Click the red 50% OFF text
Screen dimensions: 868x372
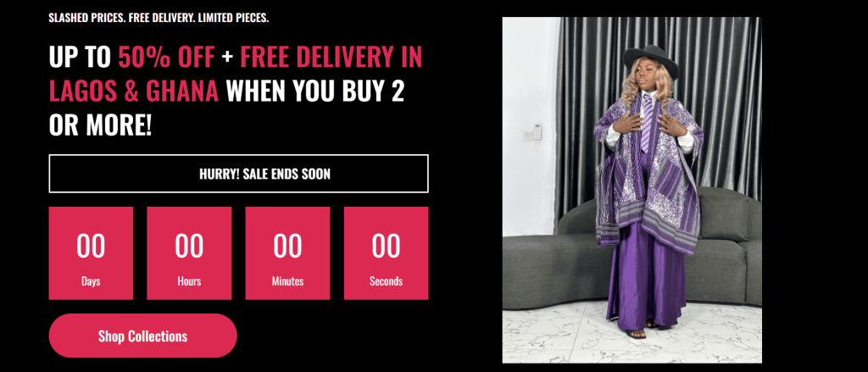[167, 57]
